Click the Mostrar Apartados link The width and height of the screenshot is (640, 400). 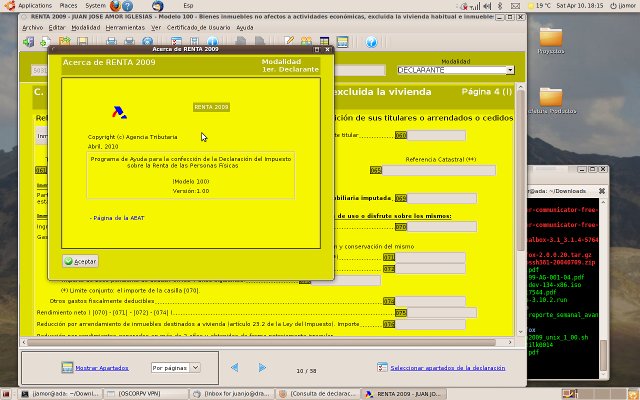(x=102, y=368)
